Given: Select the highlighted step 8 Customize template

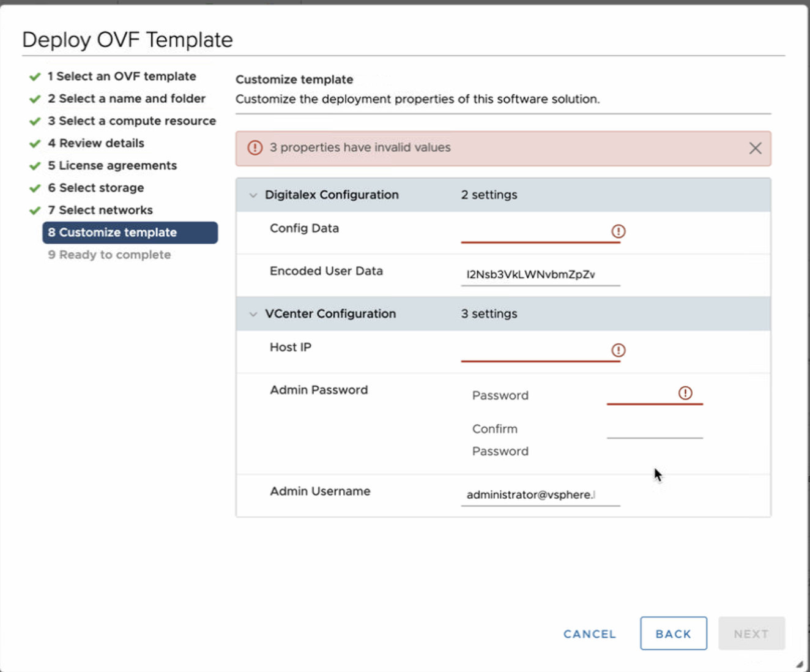Looking at the screenshot, I should pos(130,233).
